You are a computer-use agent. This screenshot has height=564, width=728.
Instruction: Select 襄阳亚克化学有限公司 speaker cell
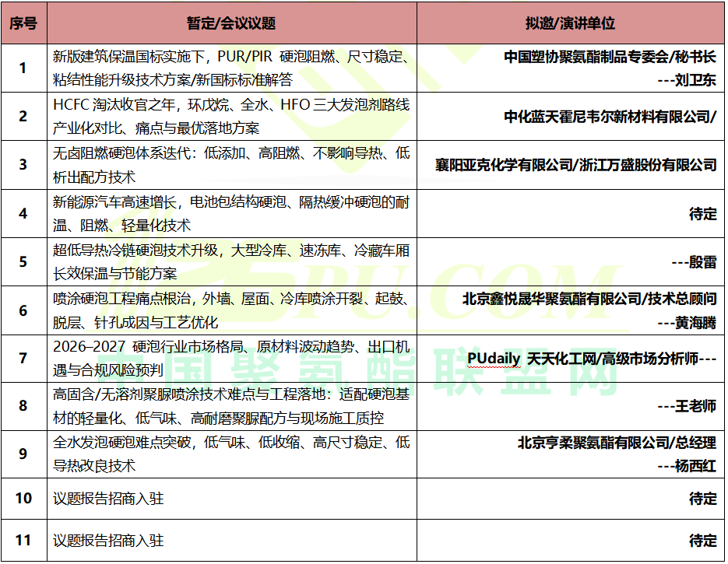pos(570,165)
